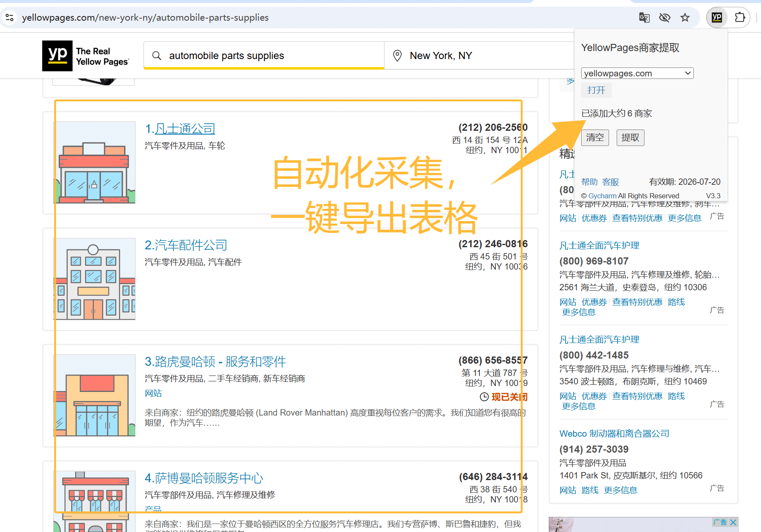This screenshot has width=761, height=532.
Task: Open 凡士通全面汽车护理 ad with phone (800) 442-1485
Action: pyautogui.click(x=599, y=340)
